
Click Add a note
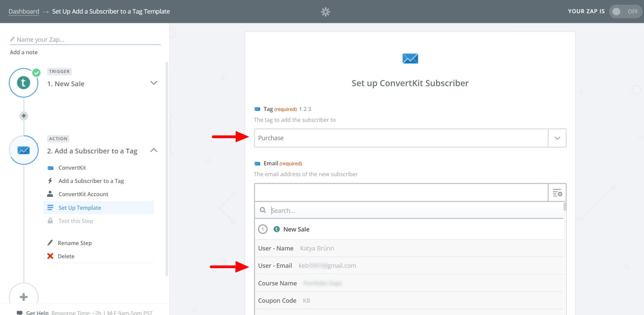coord(24,52)
